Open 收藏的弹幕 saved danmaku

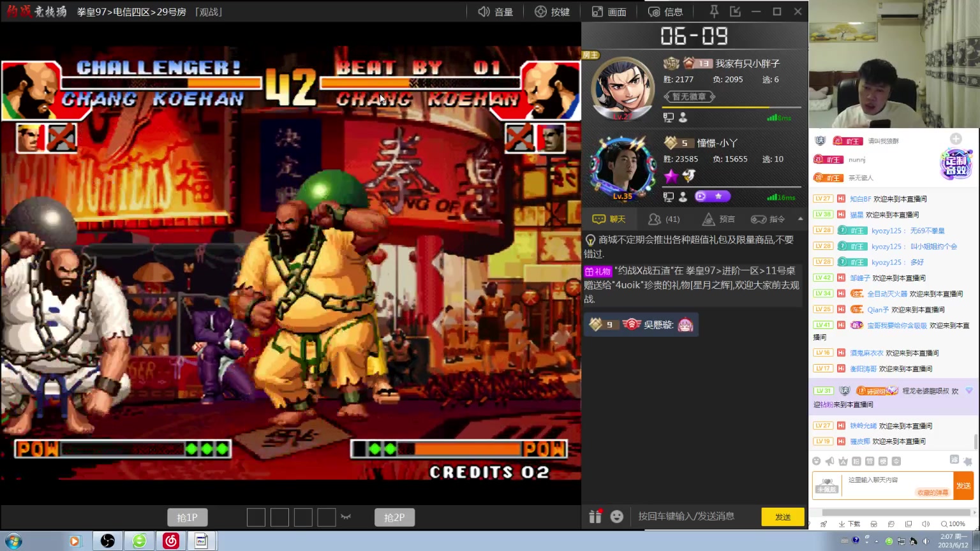[933, 492]
